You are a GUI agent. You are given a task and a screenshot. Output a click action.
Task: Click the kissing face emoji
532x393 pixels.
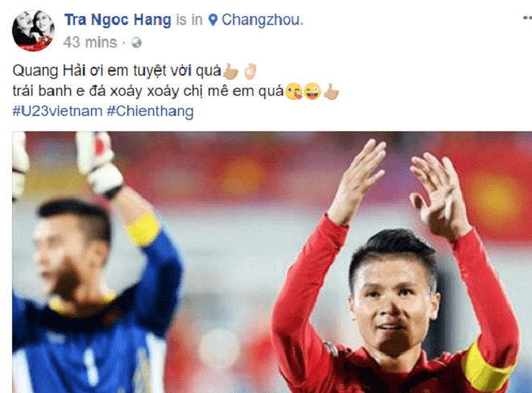coord(293,92)
